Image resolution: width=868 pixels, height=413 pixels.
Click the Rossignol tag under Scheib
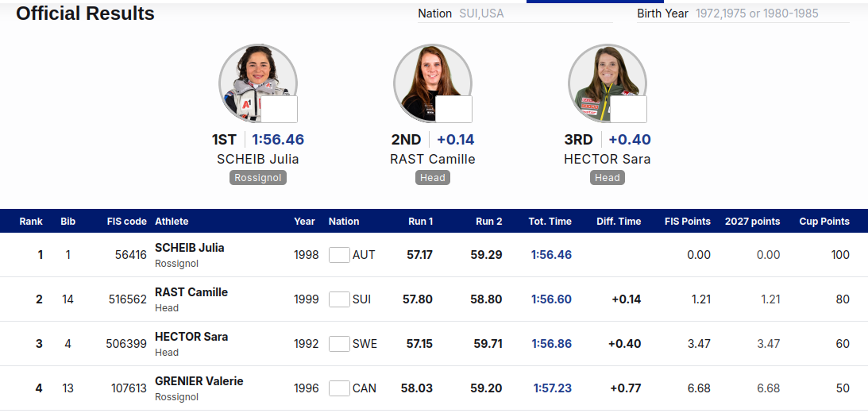click(258, 178)
